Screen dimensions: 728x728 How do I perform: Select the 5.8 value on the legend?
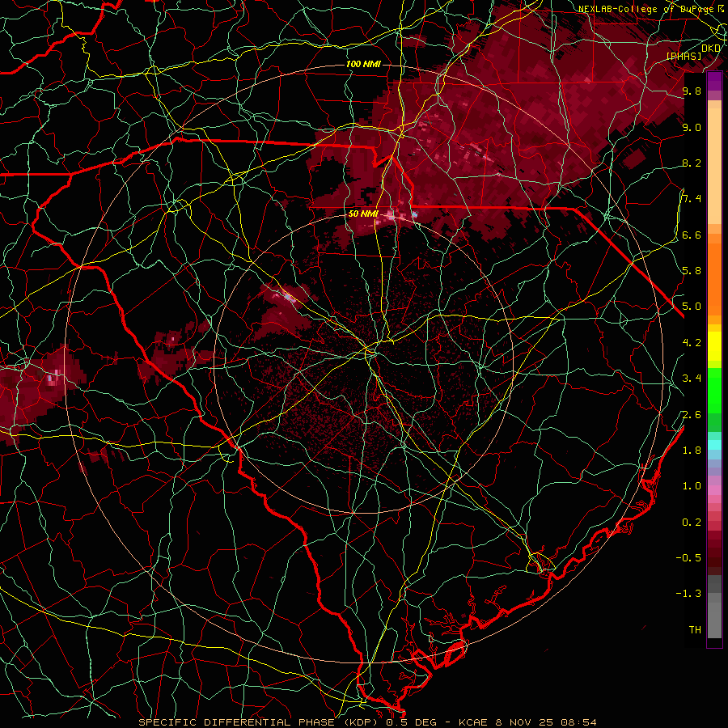coord(692,270)
